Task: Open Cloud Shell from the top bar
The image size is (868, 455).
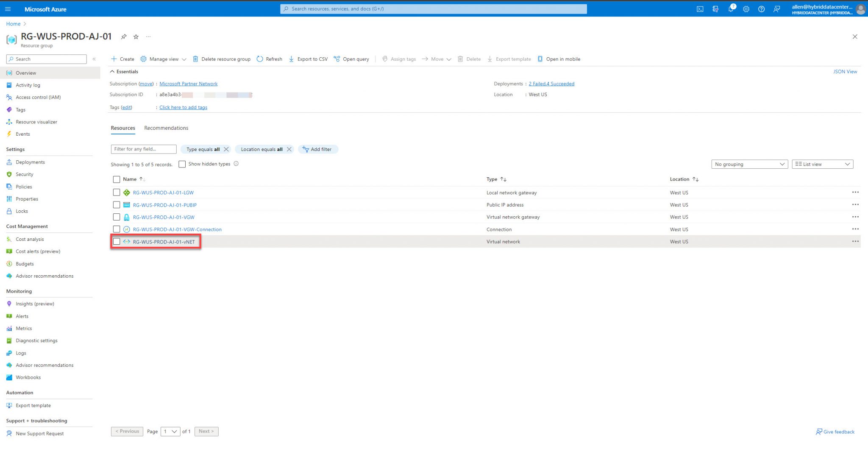Action: point(700,8)
